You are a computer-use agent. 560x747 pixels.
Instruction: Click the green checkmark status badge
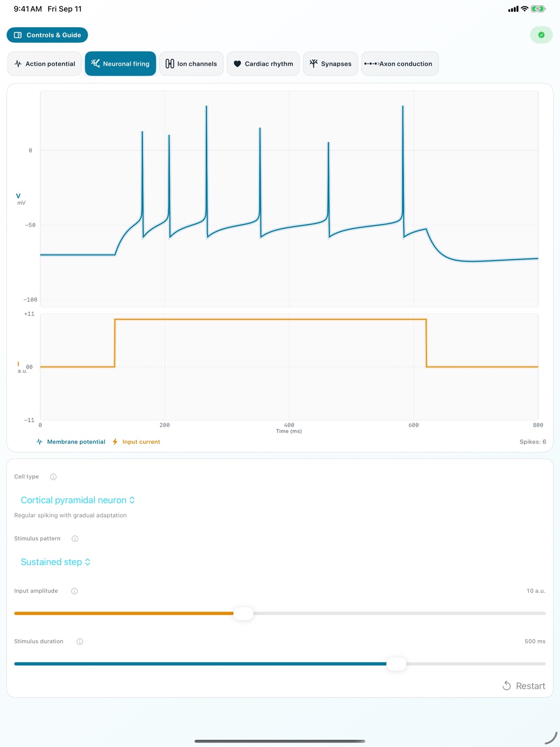click(x=541, y=35)
